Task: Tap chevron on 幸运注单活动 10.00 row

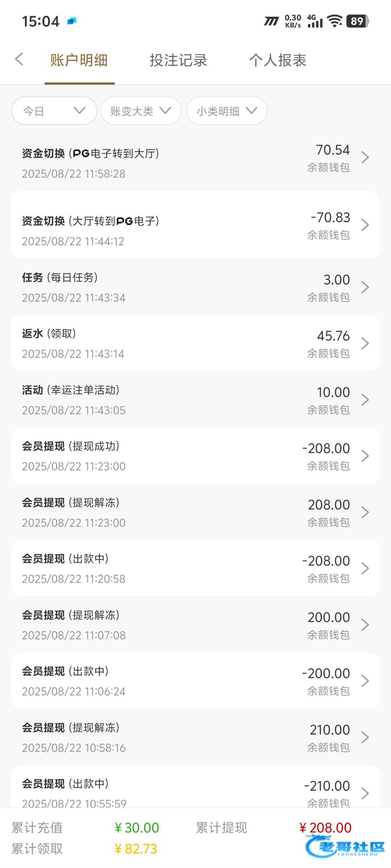Action: tap(365, 400)
